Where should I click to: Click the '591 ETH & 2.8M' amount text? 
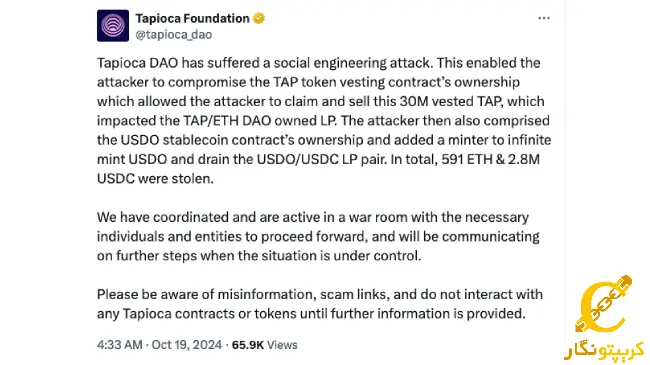click(490, 159)
